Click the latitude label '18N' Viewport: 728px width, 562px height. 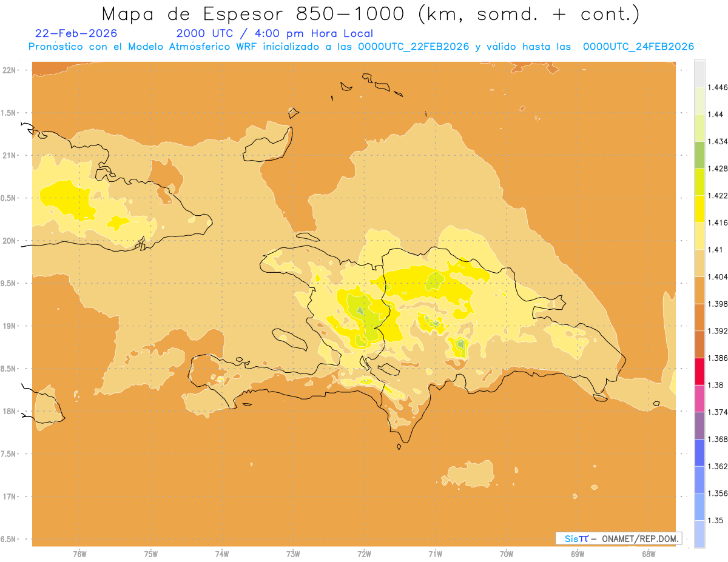(x=8, y=412)
